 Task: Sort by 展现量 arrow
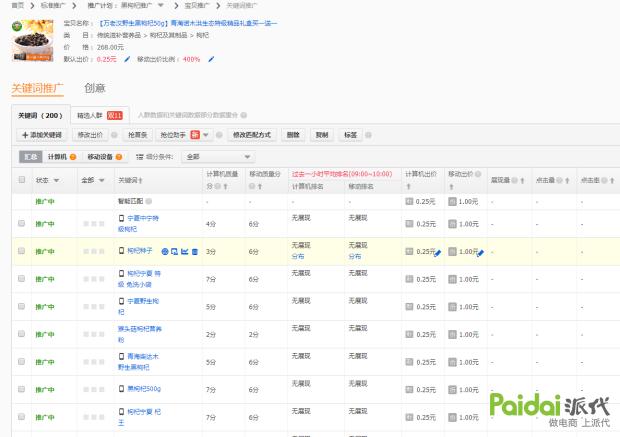click(522, 180)
